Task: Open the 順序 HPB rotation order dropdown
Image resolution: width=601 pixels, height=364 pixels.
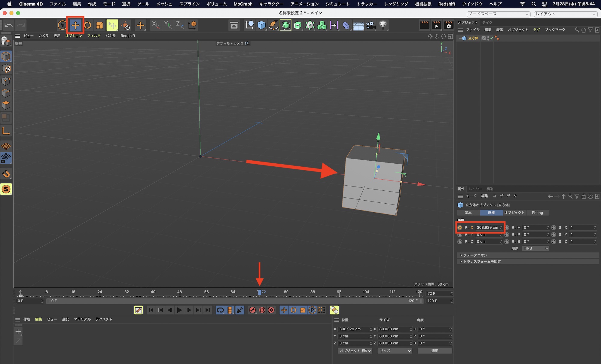Action: pos(536,248)
